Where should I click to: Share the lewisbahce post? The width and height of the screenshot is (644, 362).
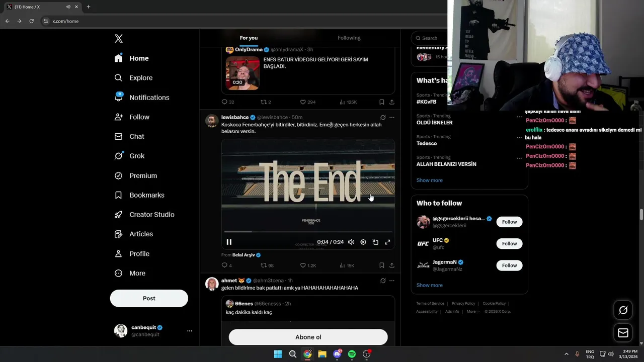coord(392,265)
